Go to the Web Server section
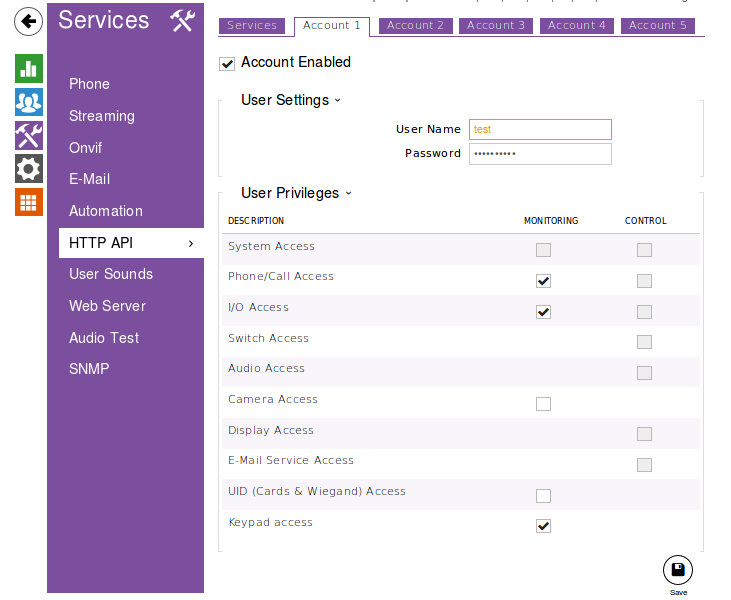Viewport: 731px width, 600px height. [x=107, y=306]
